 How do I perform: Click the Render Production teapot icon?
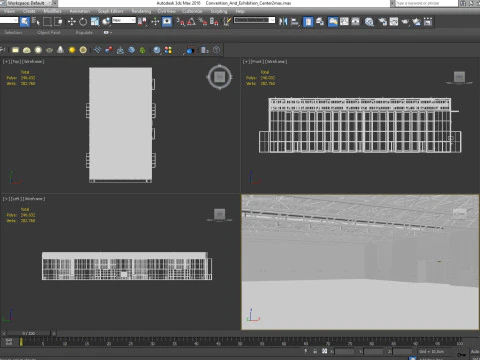coord(405,22)
